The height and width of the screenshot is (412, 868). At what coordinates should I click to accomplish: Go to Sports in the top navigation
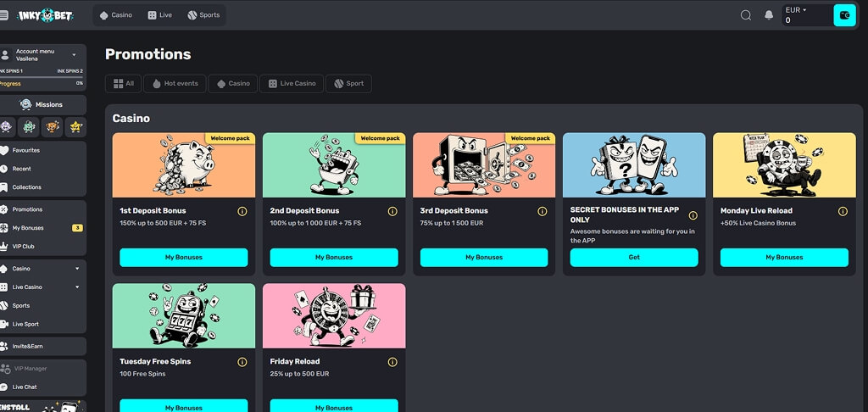pos(203,15)
